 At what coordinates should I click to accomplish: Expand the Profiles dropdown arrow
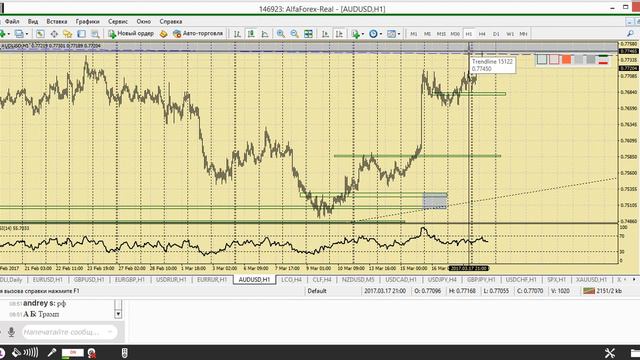27,34
